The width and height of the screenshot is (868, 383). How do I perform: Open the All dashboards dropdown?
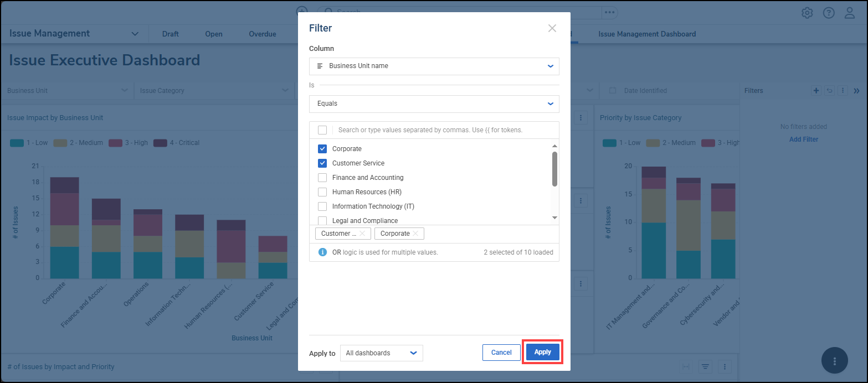[381, 353]
